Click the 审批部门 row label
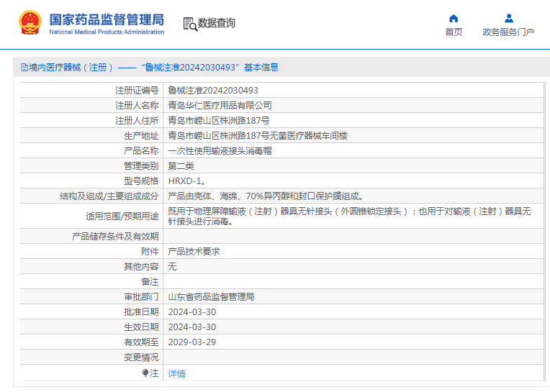Screen dimensions: 550x392 [x=141, y=296]
